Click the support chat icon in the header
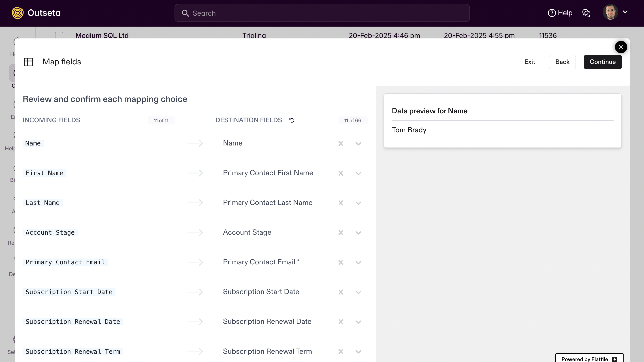The image size is (644, 362). click(x=586, y=13)
